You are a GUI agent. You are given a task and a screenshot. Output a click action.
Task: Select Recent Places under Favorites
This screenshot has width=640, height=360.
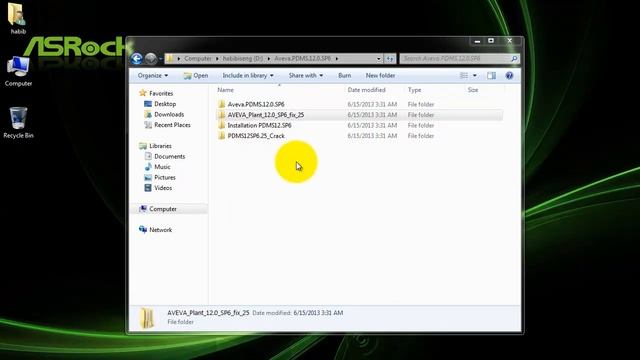point(172,125)
